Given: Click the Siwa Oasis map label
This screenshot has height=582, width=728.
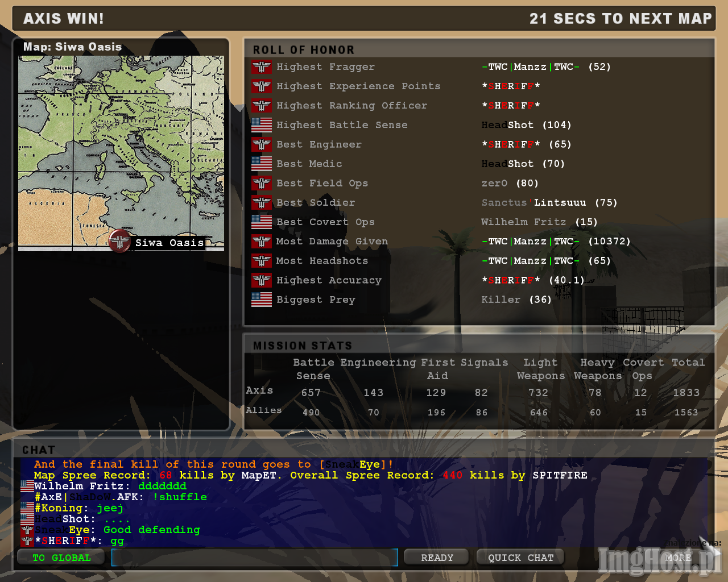Looking at the screenshot, I should click(x=169, y=243).
